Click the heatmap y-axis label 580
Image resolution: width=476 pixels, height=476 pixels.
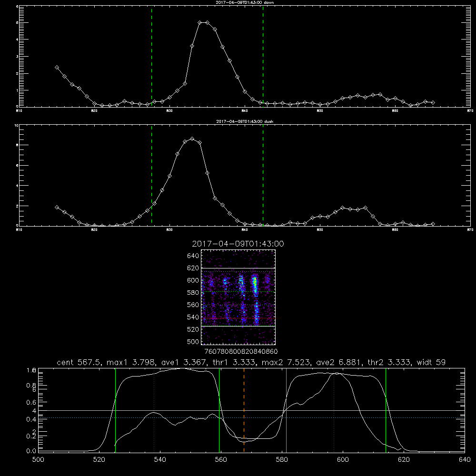(193, 292)
